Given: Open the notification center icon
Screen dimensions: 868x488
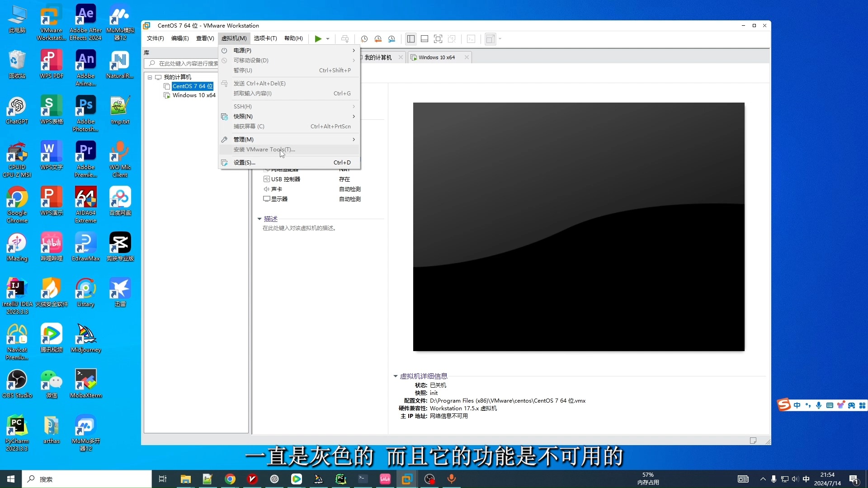Looking at the screenshot, I should pyautogui.click(x=854, y=479).
